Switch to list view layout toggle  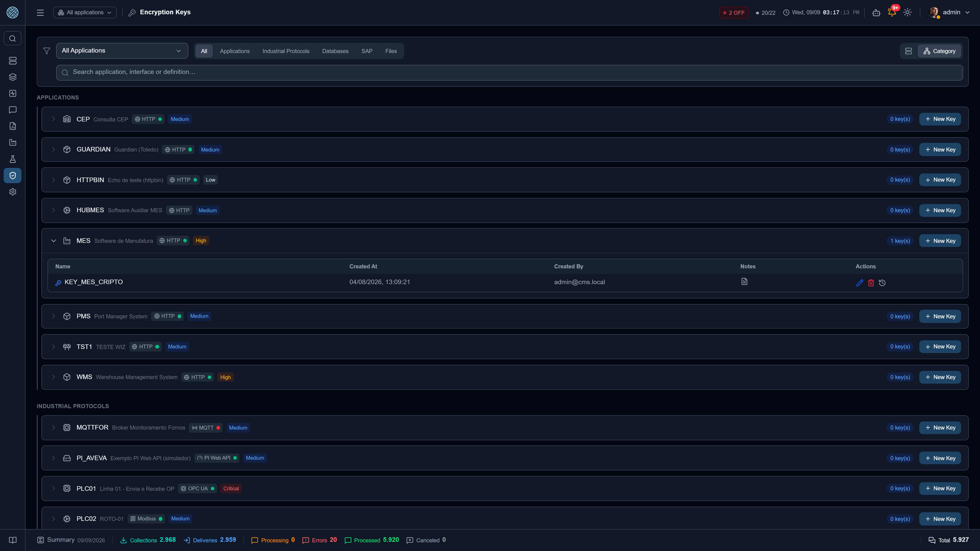click(909, 51)
